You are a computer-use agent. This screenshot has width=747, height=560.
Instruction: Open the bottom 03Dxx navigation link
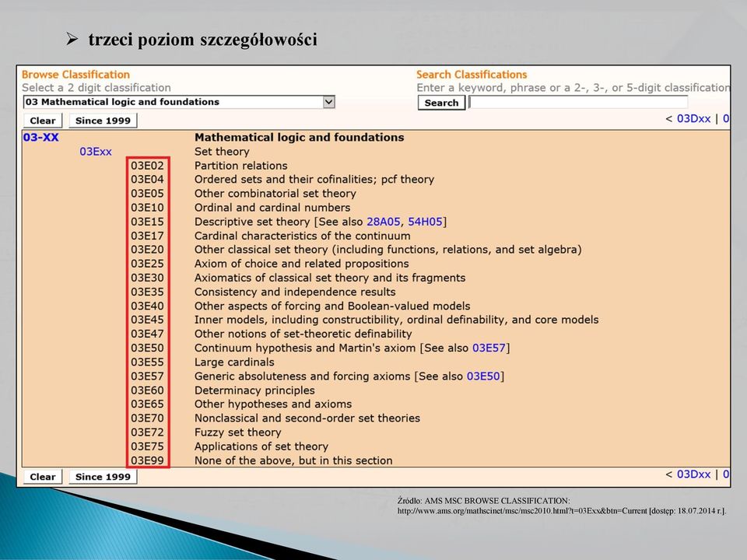[693, 474]
